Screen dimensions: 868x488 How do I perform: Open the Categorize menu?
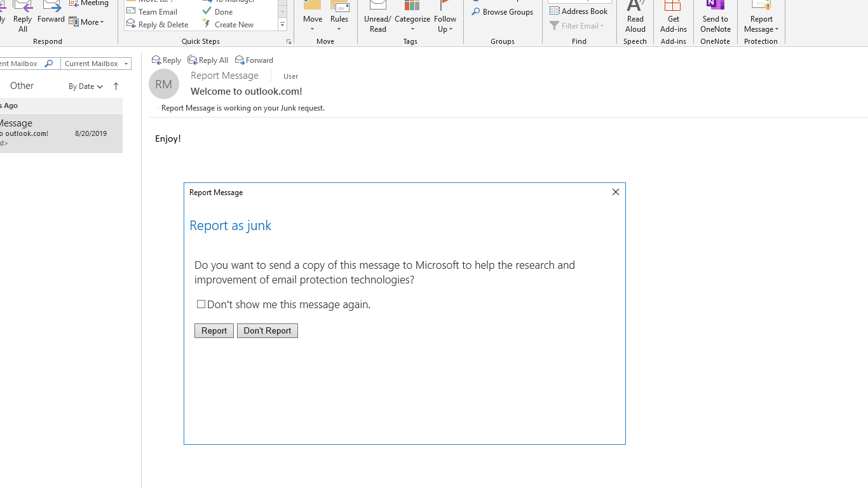(412, 17)
